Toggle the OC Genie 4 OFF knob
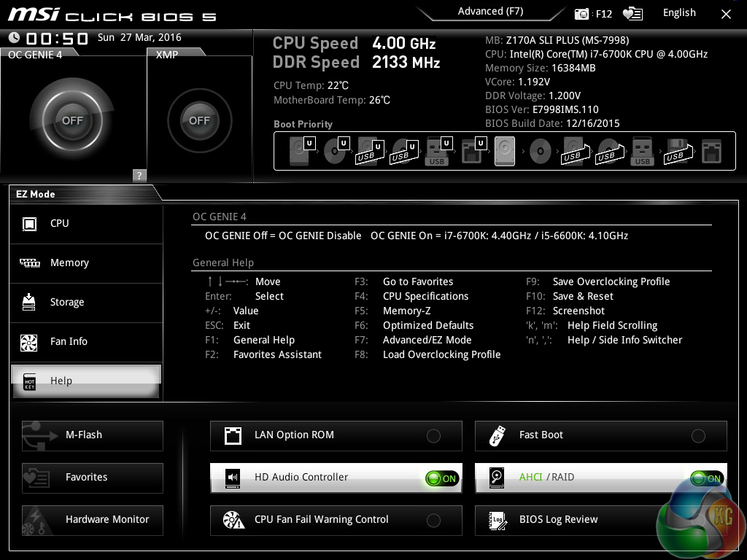This screenshot has width=747, height=560. tap(72, 120)
